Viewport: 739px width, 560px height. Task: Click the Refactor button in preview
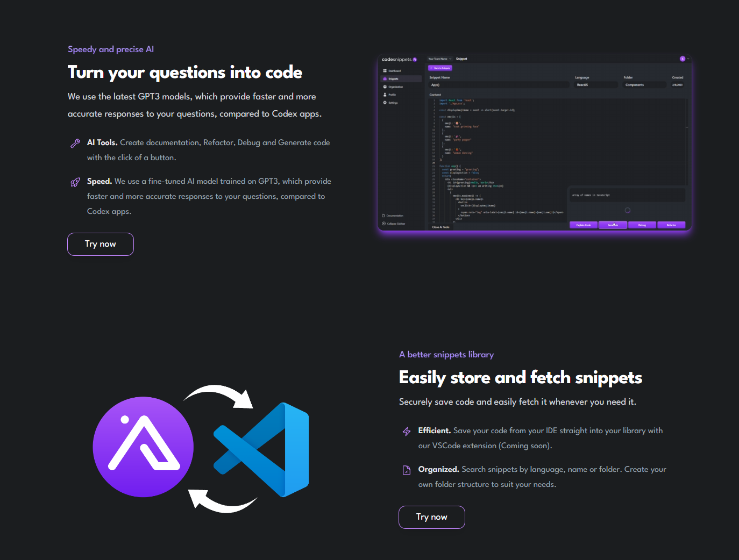point(671,225)
